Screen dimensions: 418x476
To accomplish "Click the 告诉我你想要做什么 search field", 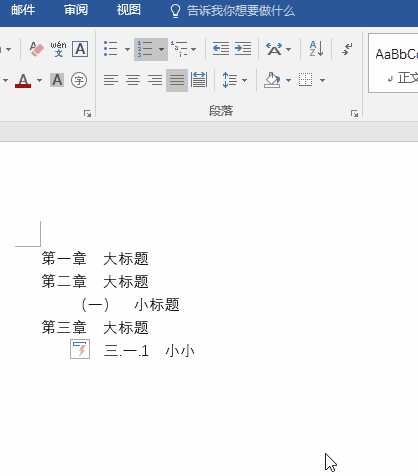I will click(233, 11).
